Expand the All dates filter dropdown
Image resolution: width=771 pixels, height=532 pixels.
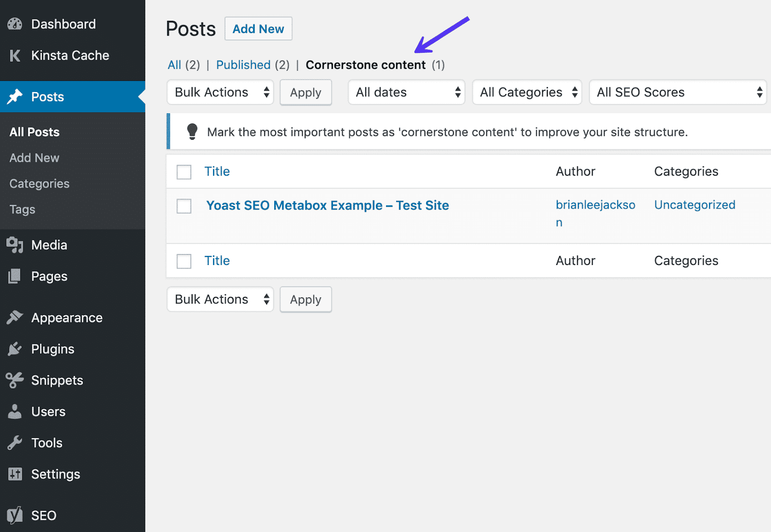click(x=406, y=92)
